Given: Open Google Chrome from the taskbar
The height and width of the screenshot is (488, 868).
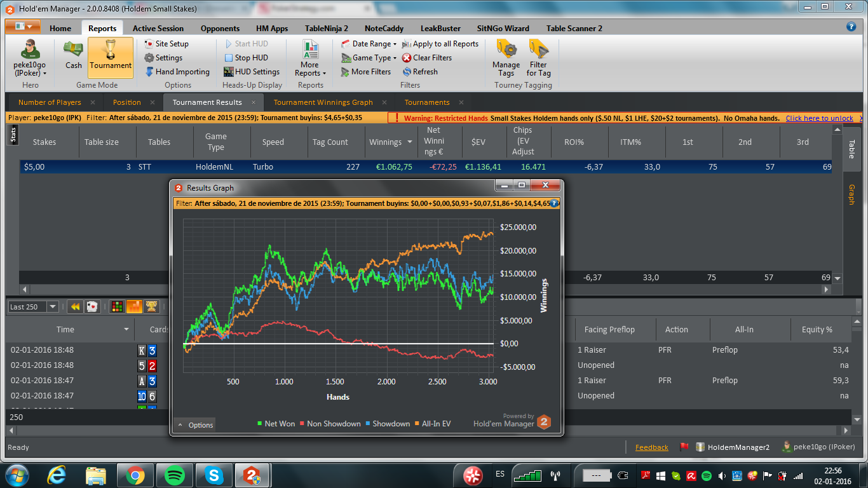Looking at the screenshot, I should [x=135, y=475].
